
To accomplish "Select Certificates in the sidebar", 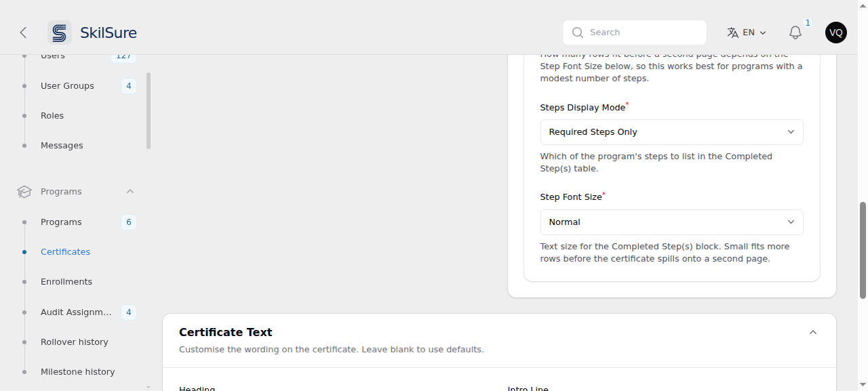I will click(65, 252).
